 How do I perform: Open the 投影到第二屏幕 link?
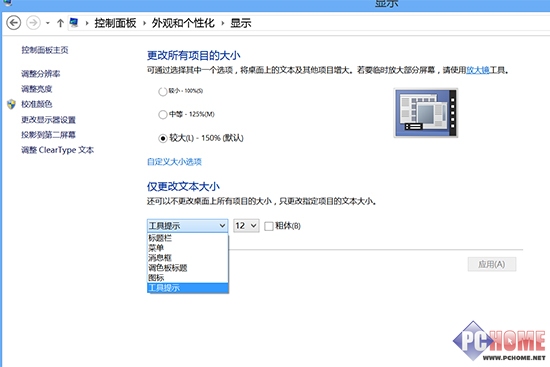click(x=48, y=135)
